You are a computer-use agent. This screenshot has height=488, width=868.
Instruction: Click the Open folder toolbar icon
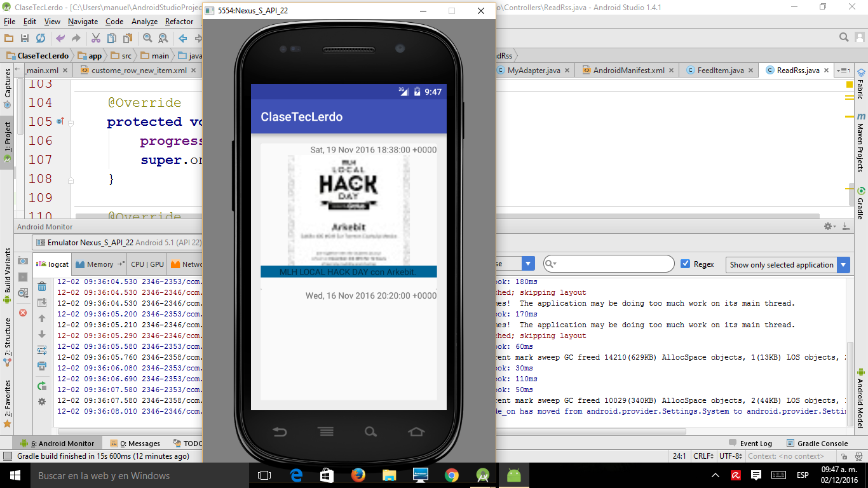coord(9,38)
